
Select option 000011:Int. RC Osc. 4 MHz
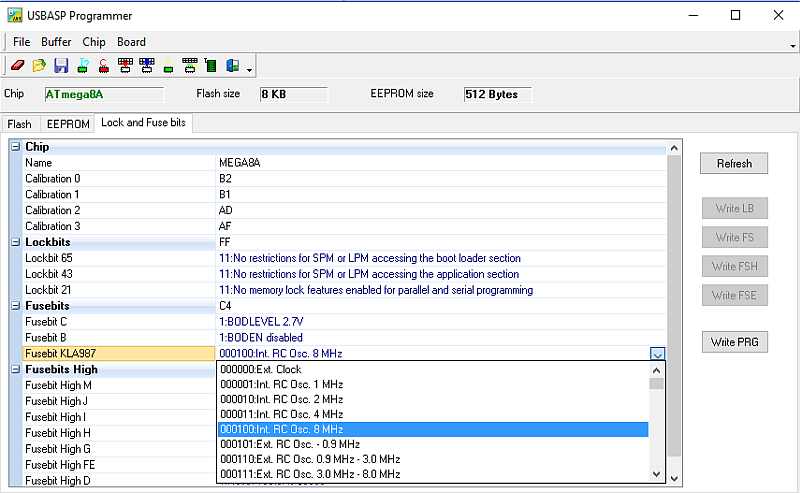[433, 414]
